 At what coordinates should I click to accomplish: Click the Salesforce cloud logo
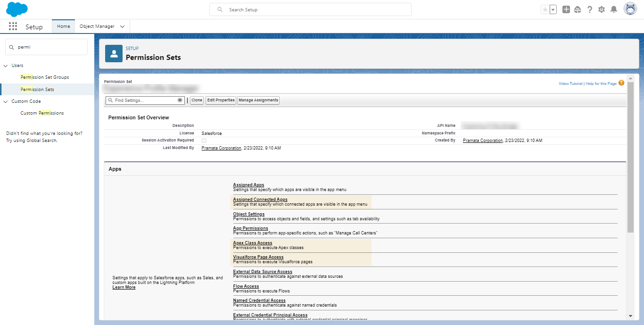coord(17,9)
